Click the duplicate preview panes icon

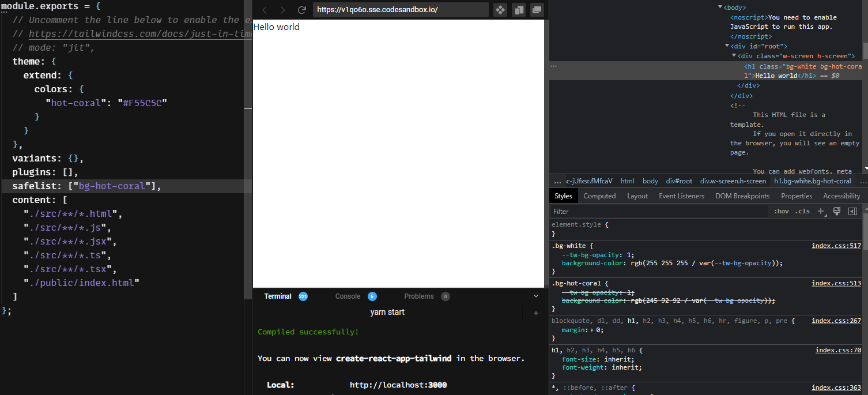click(518, 10)
